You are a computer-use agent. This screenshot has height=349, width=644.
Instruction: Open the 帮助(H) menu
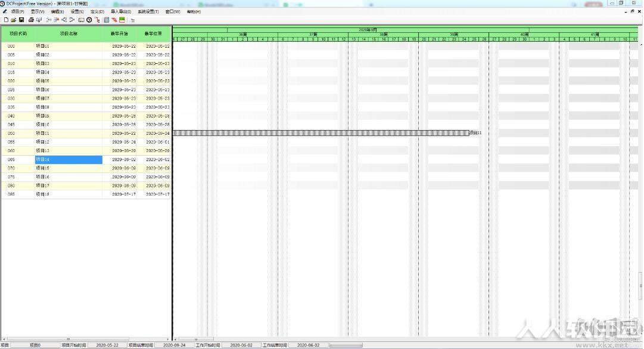click(x=194, y=11)
